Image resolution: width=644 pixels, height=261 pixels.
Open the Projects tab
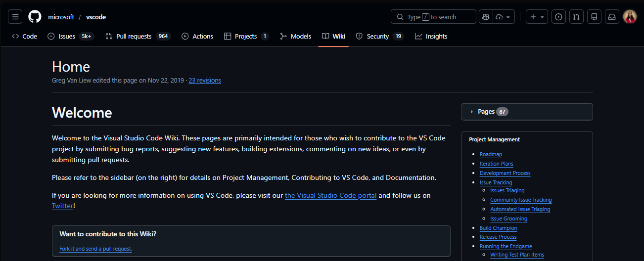pyautogui.click(x=246, y=36)
